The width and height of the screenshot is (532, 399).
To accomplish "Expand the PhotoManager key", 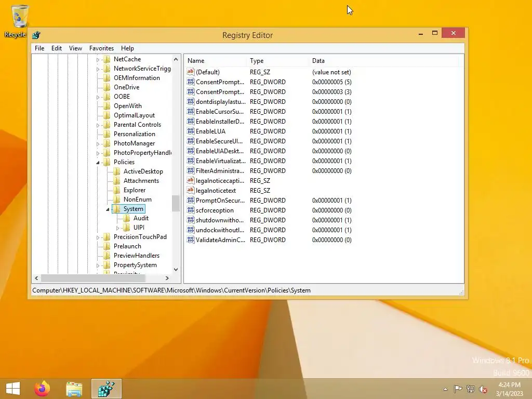I will click(x=98, y=144).
